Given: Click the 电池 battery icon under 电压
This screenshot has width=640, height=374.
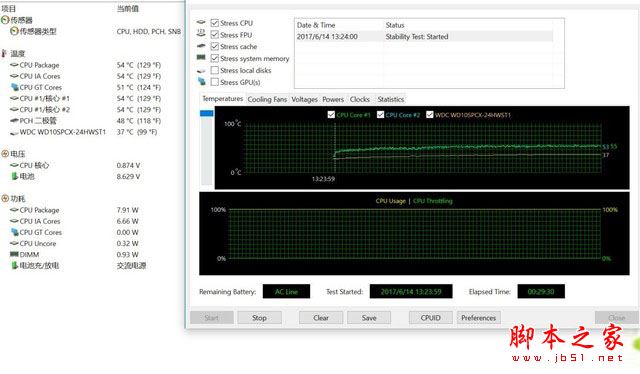Looking at the screenshot, I should (x=14, y=176).
